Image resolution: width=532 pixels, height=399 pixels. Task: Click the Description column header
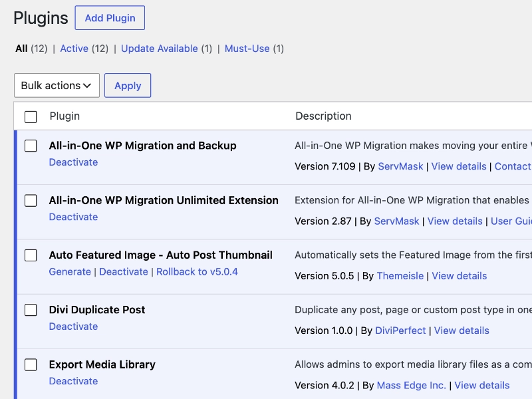[x=323, y=116]
